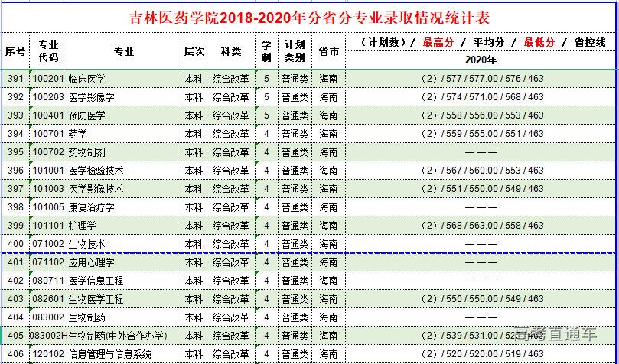Select cell with major 医学检验技术
619x364 pixels.
click(124, 171)
